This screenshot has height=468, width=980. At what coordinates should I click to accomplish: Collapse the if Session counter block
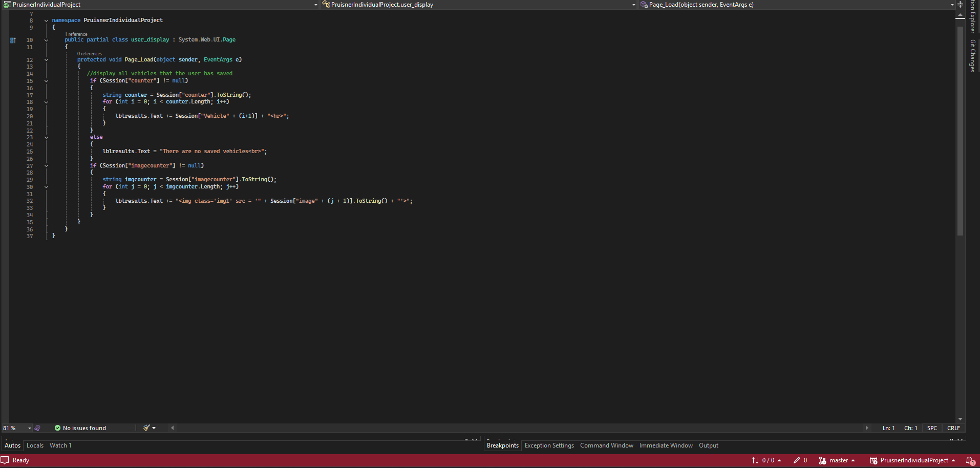click(x=46, y=81)
